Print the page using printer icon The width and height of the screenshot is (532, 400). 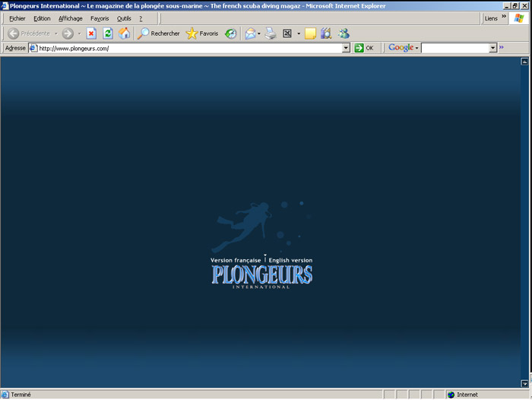pyautogui.click(x=270, y=33)
